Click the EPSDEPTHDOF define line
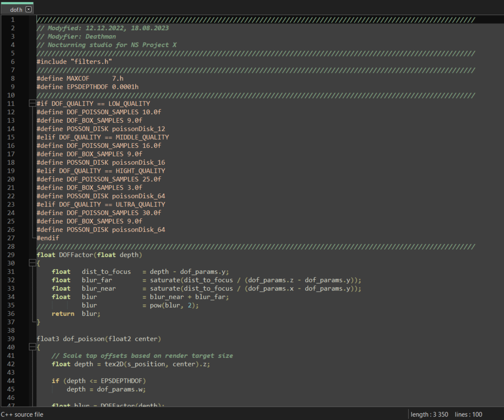504x420 pixels. (87, 87)
